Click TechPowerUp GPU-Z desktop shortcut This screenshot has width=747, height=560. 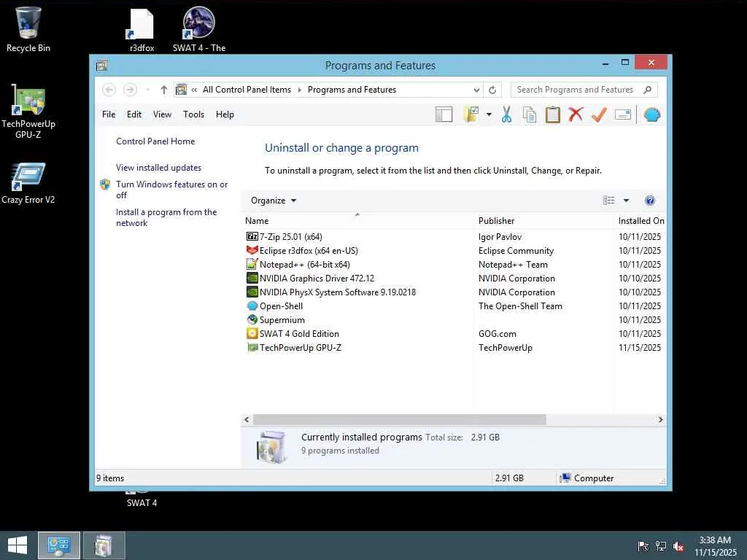28,112
